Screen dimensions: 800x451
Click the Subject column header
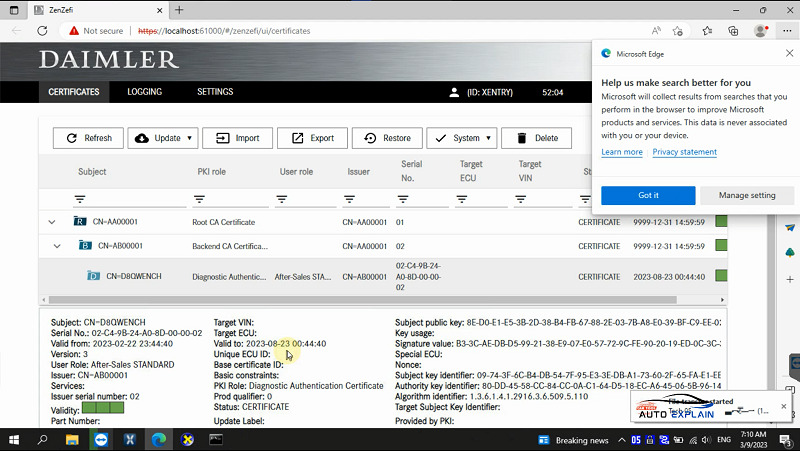[92, 172]
